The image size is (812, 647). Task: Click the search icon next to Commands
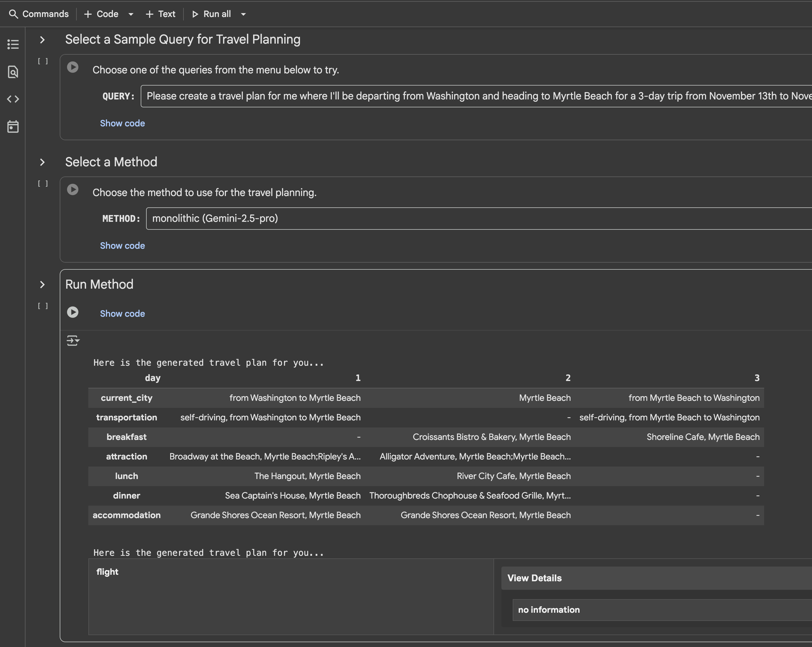coord(13,14)
